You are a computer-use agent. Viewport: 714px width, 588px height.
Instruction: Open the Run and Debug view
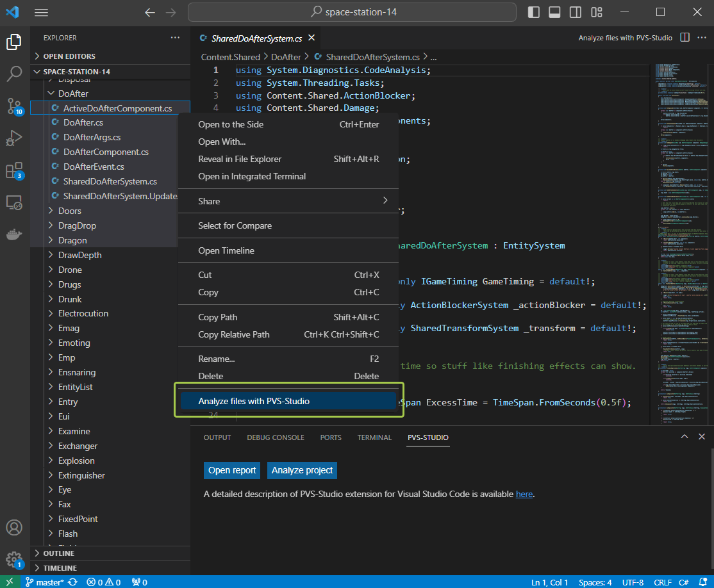14,138
